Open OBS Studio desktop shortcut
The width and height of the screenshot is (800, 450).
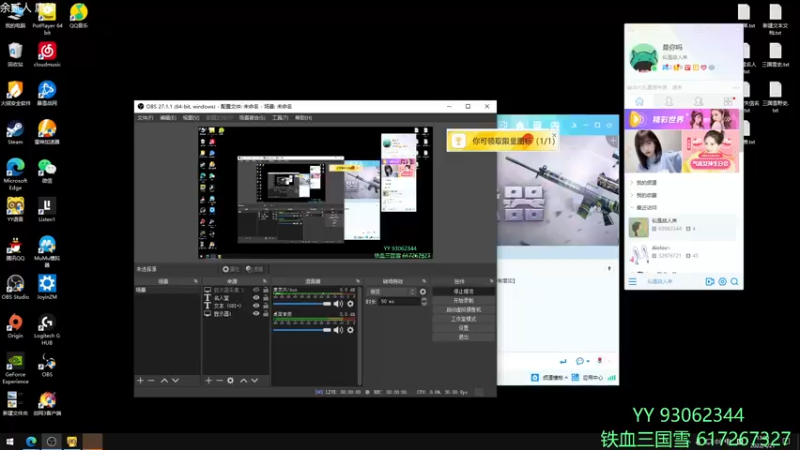[15, 287]
